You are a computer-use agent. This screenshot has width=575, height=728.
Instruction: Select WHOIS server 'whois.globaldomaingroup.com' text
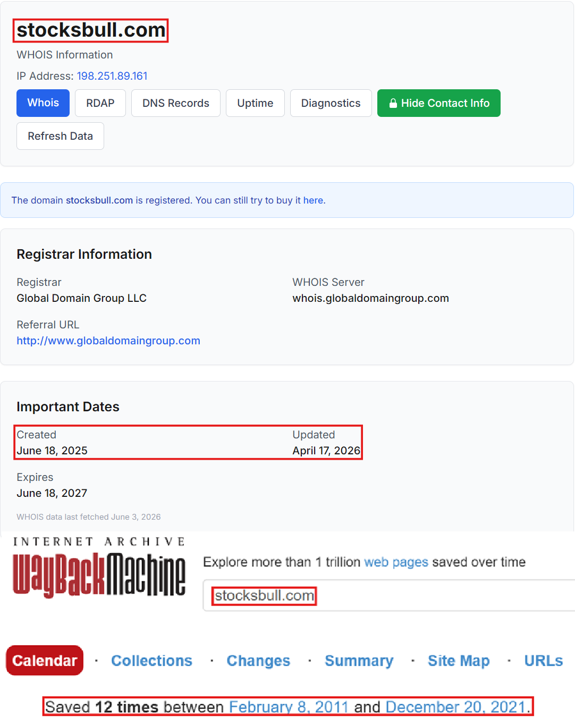370,298
